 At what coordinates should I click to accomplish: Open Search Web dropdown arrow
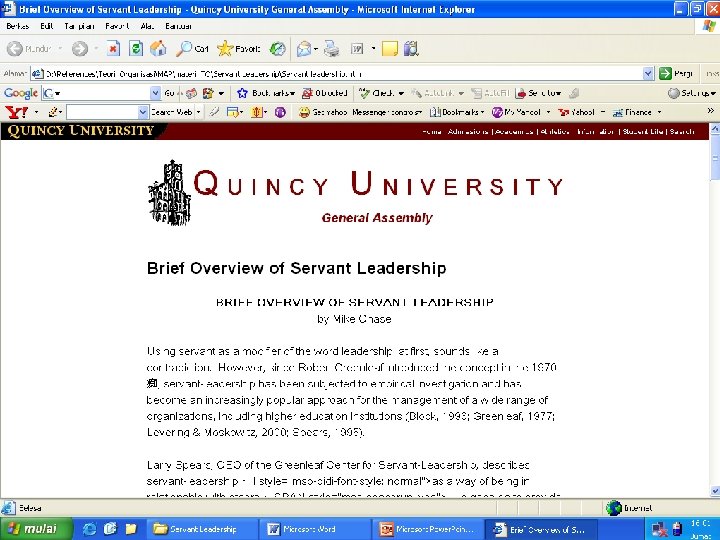point(198,112)
